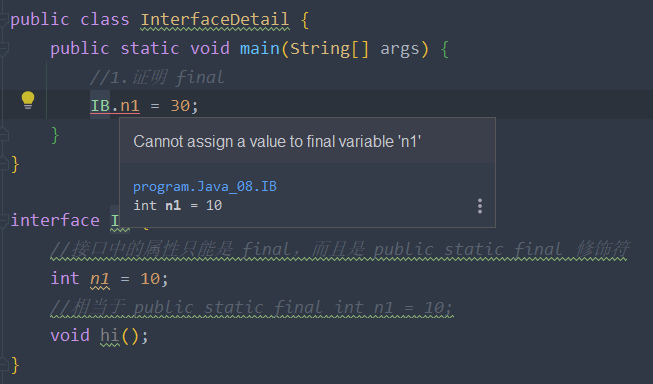This screenshot has height=384, width=653.
Task: Click the 'int n1 = 10' tooltip declaration
Action: point(178,205)
